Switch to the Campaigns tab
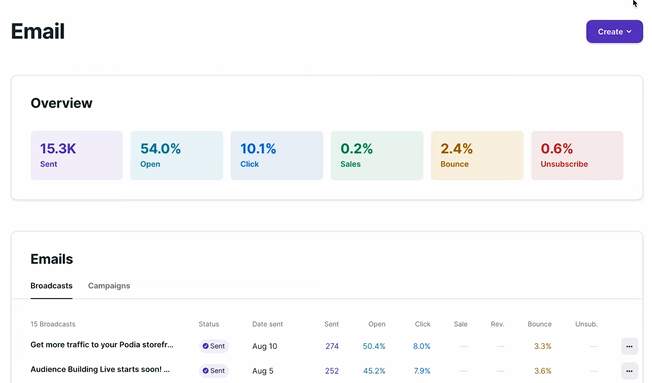Viewport: 652px width, 383px height. pyautogui.click(x=109, y=286)
